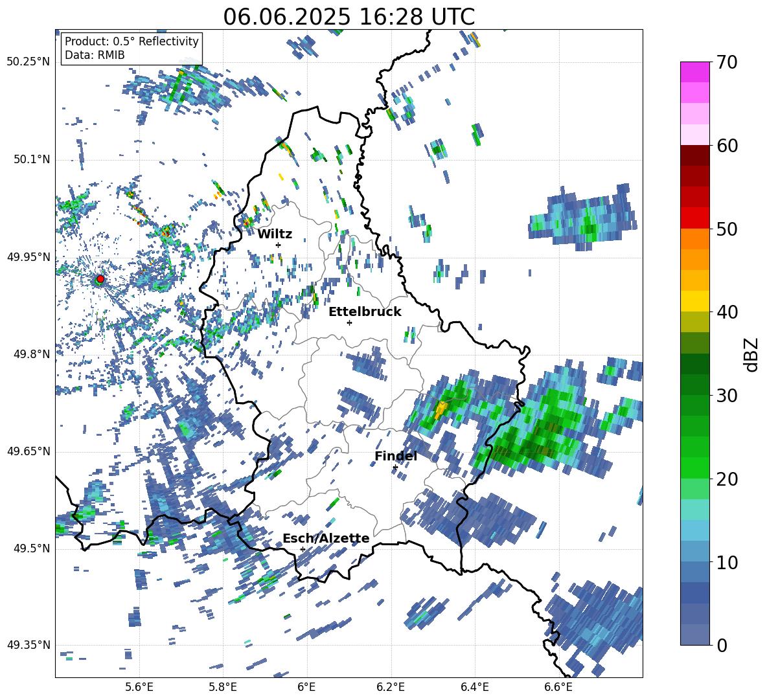
Task: Click the colorbar label 40
Action: click(x=726, y=312)
